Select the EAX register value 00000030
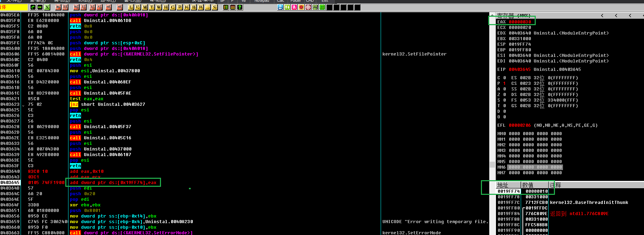The width and height of the screenshot is (644, 235). pyautogui.click(x=520, y=22)
